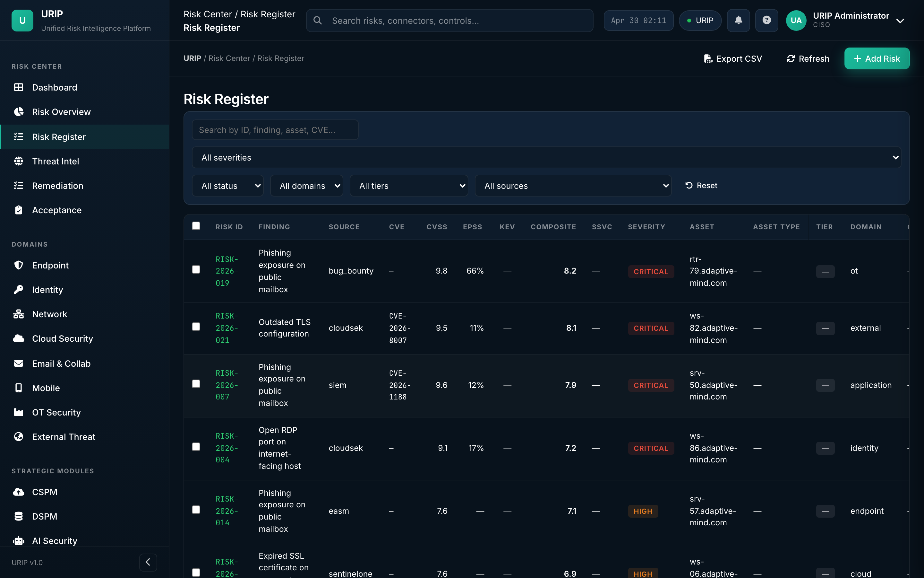Click the Refresh arrows icon
Viewport: 924px width, 578px height.
click(791, 58)
